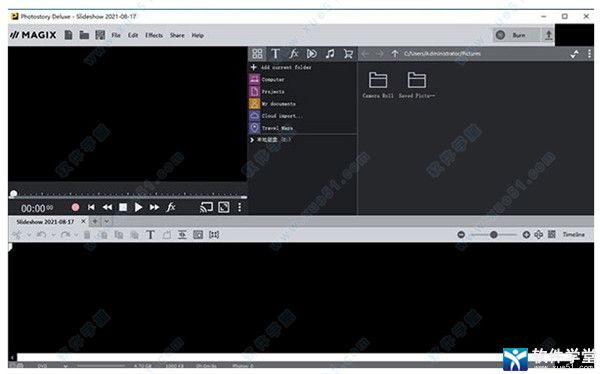Image resolution: width=600 pixels, height=374 pixels.
Task: Click the open project folder icon
Action: click(x=84, y=35)
